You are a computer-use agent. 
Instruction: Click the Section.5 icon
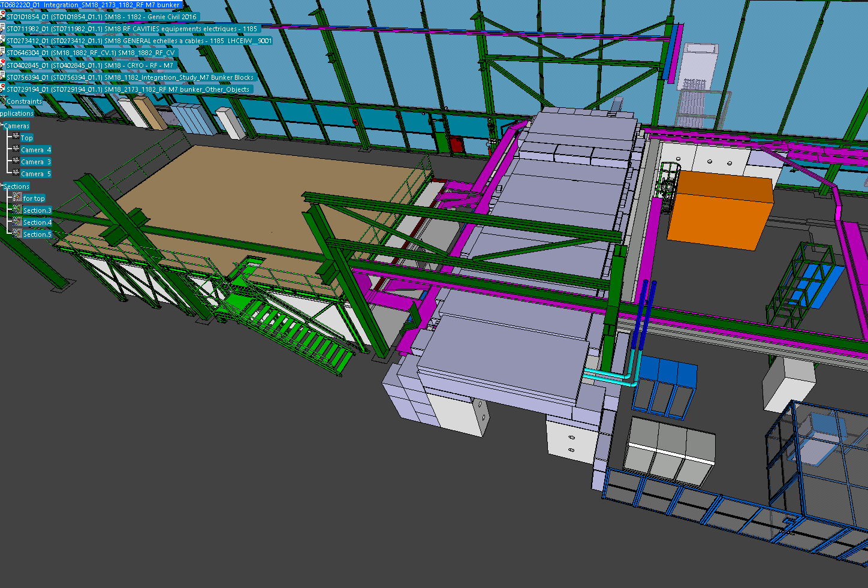pyautogui.click(x=17, y=234)
